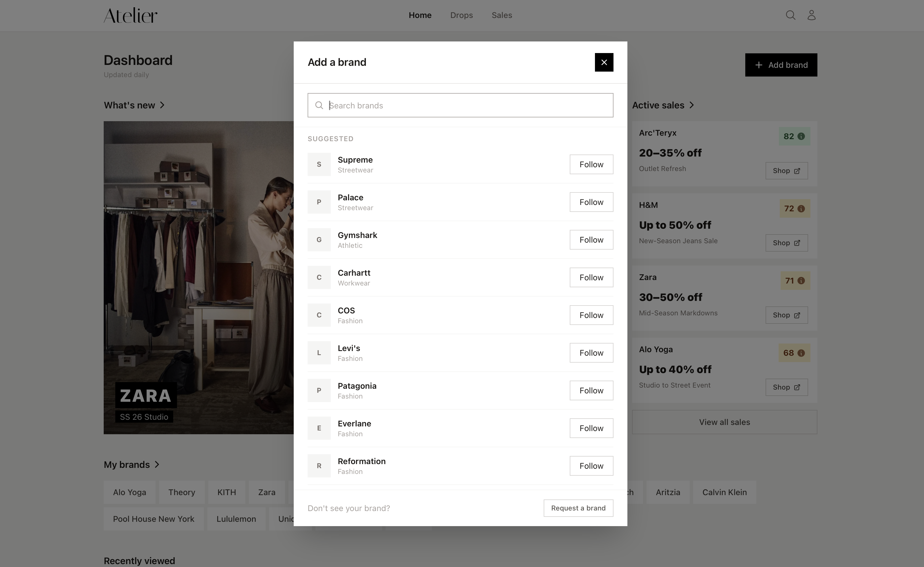This screenshot has height=567, width=924.
Task: Open the site search icon in header
Action: [790, 15]
